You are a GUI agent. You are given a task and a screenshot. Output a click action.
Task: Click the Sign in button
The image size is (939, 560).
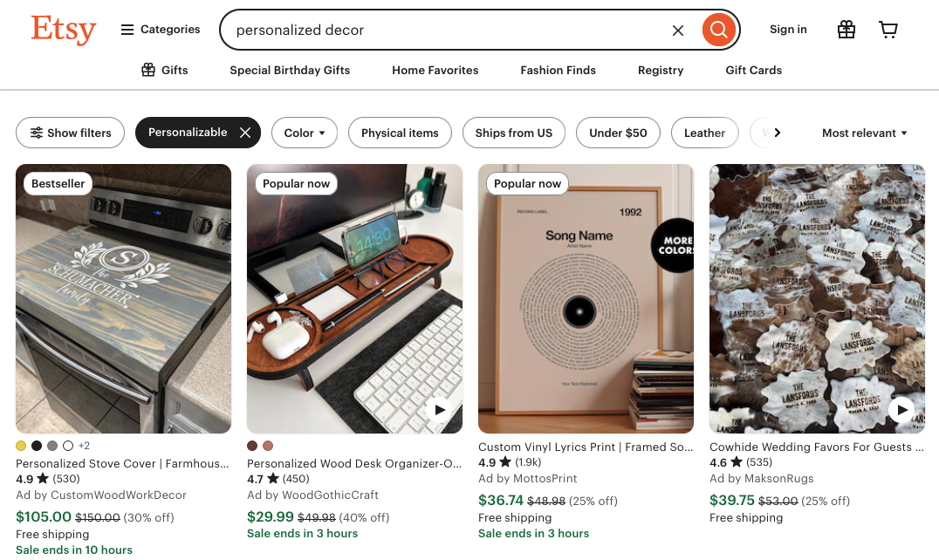(788, 30)
